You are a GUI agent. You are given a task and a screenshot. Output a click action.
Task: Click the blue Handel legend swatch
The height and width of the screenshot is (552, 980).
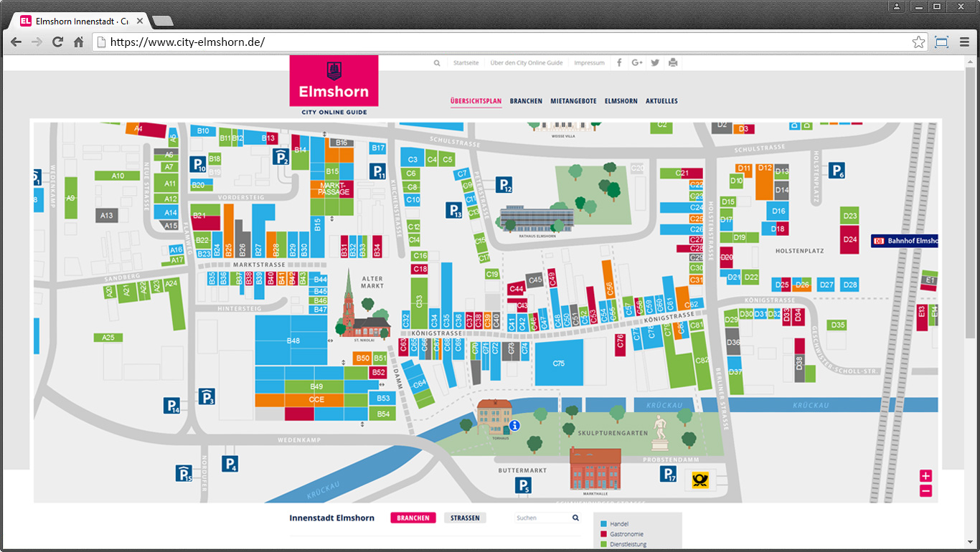604,524
